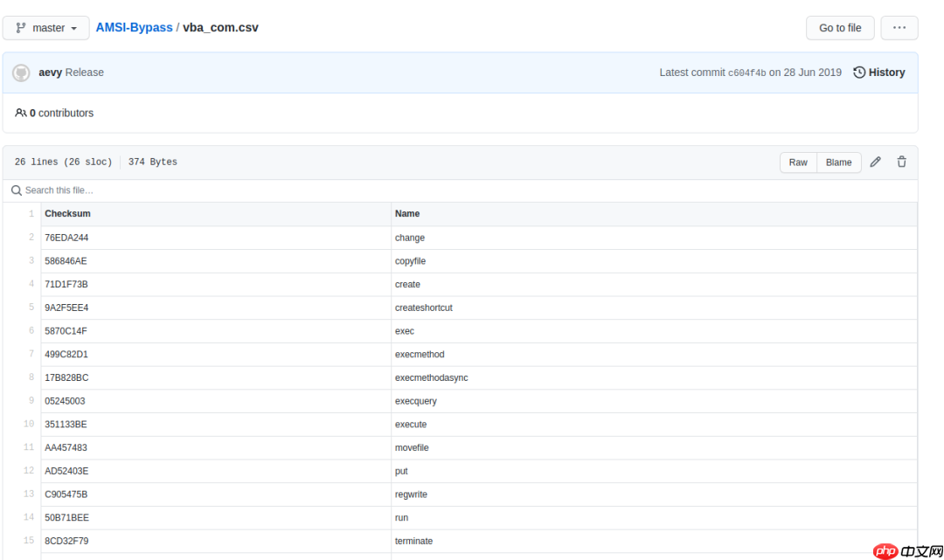This screenshot has width=944, height=560.
Task: Click the '26 lines (26 sloc)' text
Action: click(63, 162)
